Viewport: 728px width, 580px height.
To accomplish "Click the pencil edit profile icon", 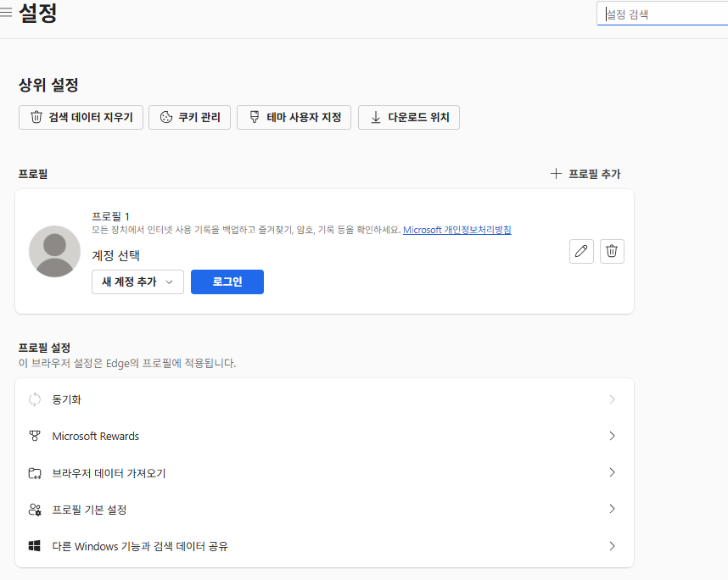I will (x=581, y=251).
